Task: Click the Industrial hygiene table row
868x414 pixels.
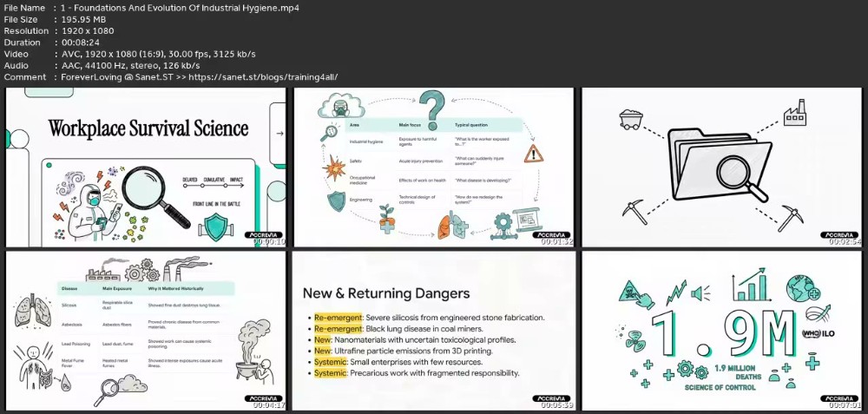Action: click(x=433, y=142)
